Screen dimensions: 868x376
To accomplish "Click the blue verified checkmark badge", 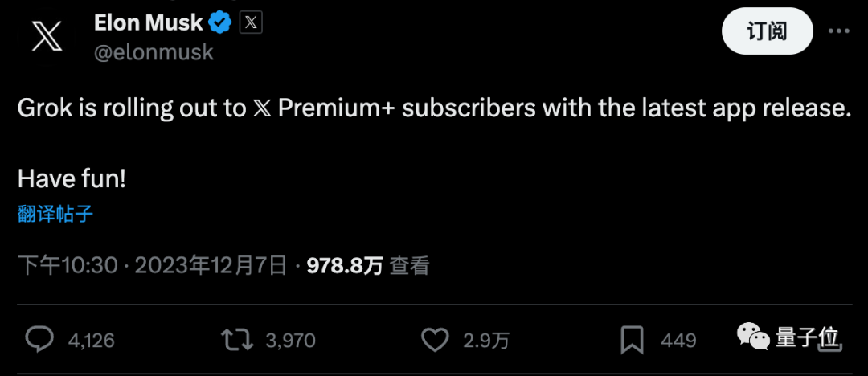I will pyautogui.click(x=219, y=22).
